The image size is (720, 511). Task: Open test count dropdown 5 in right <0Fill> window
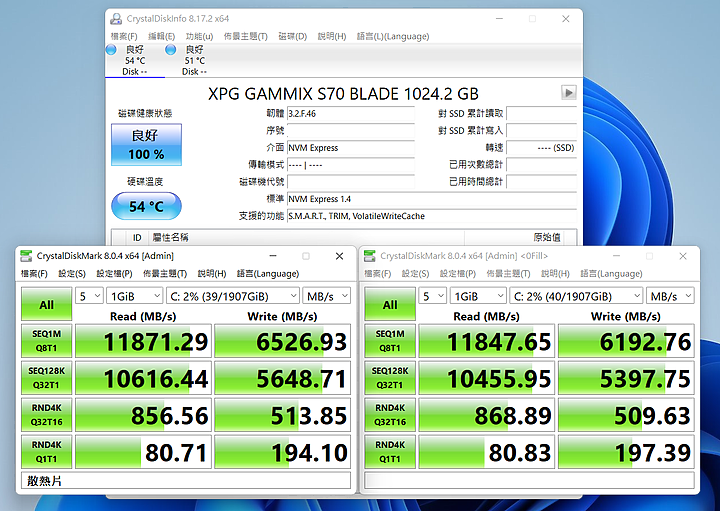pyautogui.click(x=433, y=296)
